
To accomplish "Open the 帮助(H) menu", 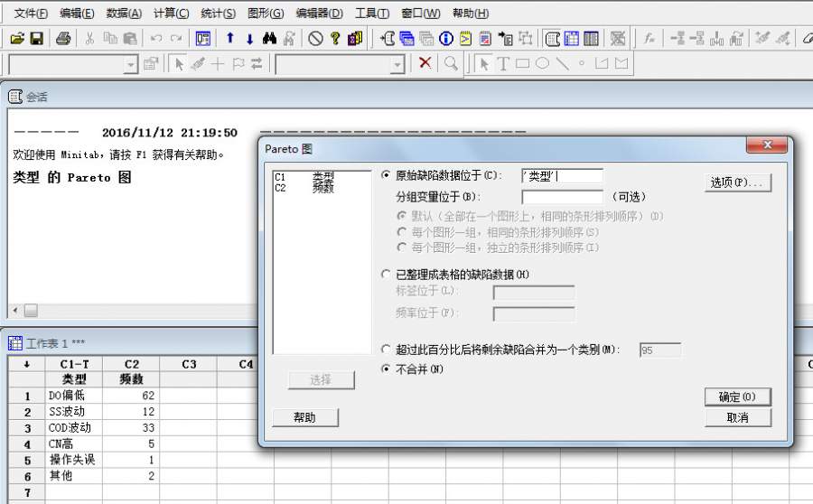I will click(471, 14).
